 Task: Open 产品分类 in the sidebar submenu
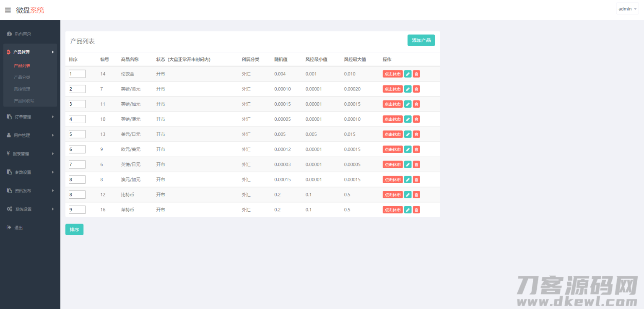pyautogui.click(x=22, y=78)
